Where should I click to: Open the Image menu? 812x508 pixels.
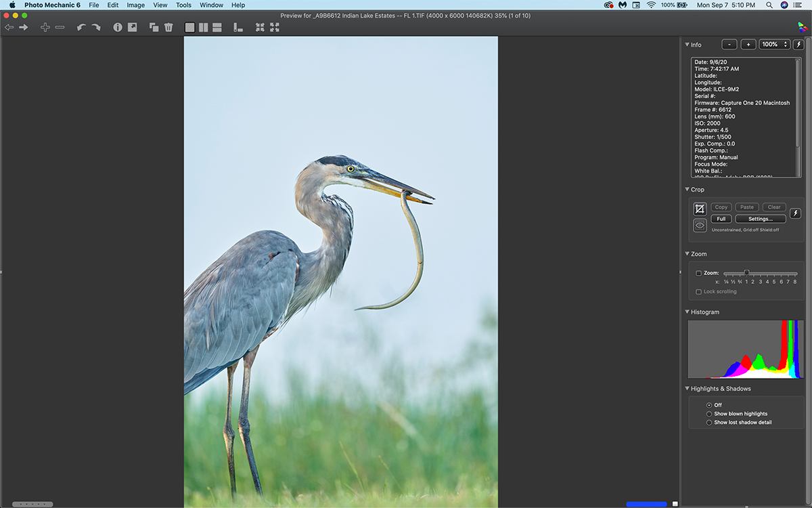click(x=136, y=5)
